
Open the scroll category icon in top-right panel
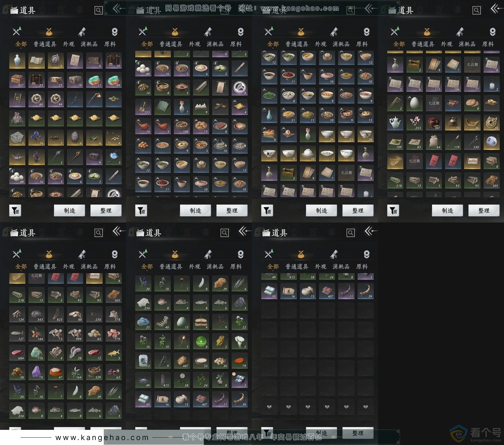point(460,32)
